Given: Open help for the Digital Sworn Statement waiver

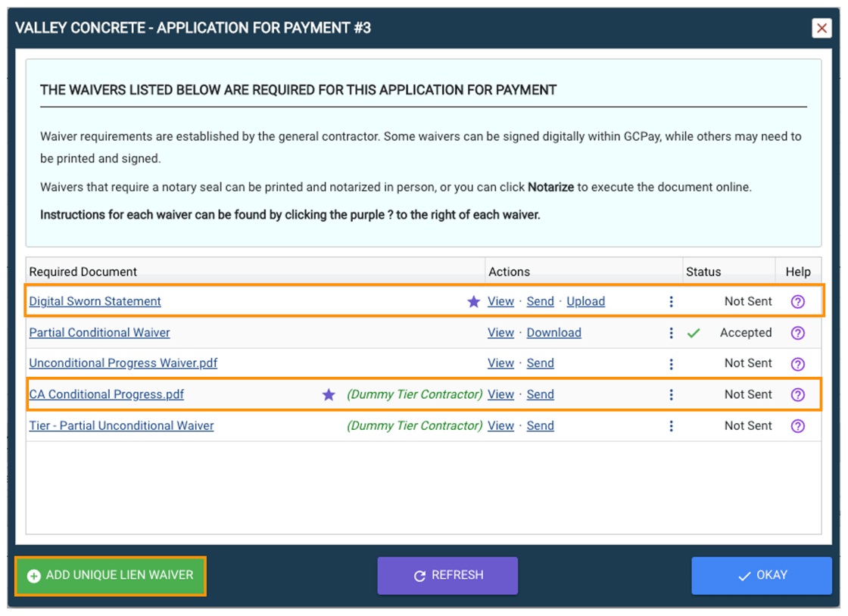Looking at the screenshot, I should click(798, 301).
